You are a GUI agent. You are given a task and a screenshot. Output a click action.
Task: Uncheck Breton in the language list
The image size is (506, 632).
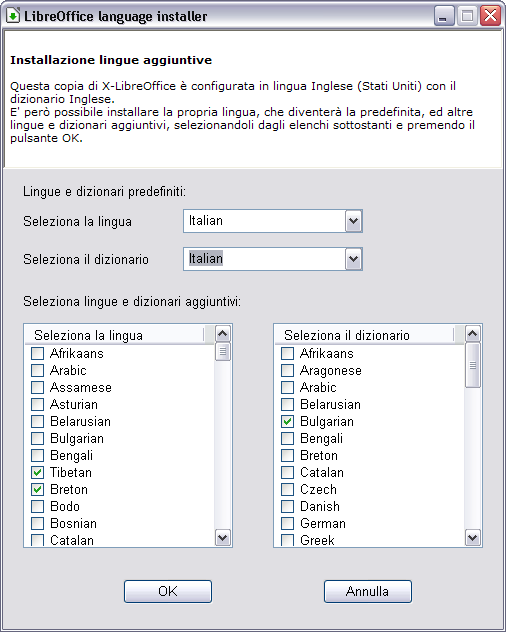tap(37, 489)
